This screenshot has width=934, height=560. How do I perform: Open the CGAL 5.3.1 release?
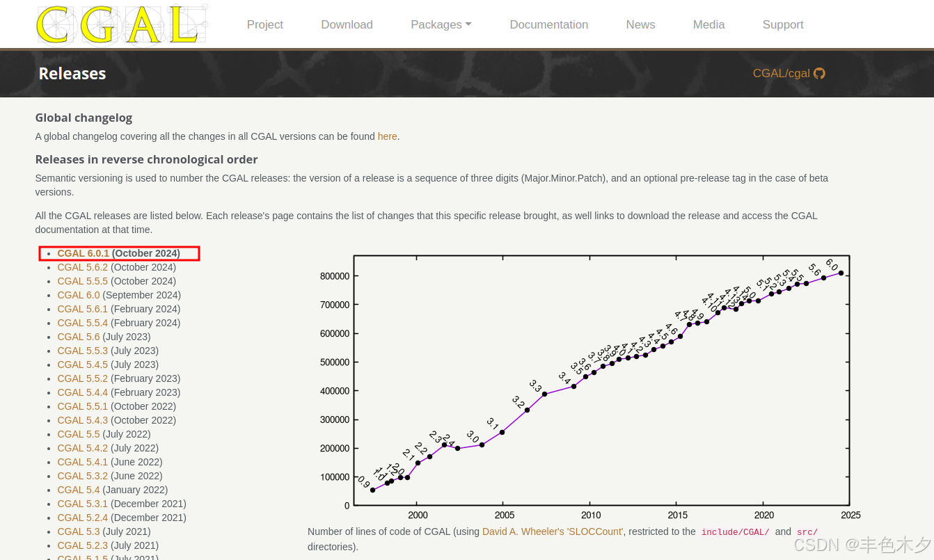coord(83,504)
